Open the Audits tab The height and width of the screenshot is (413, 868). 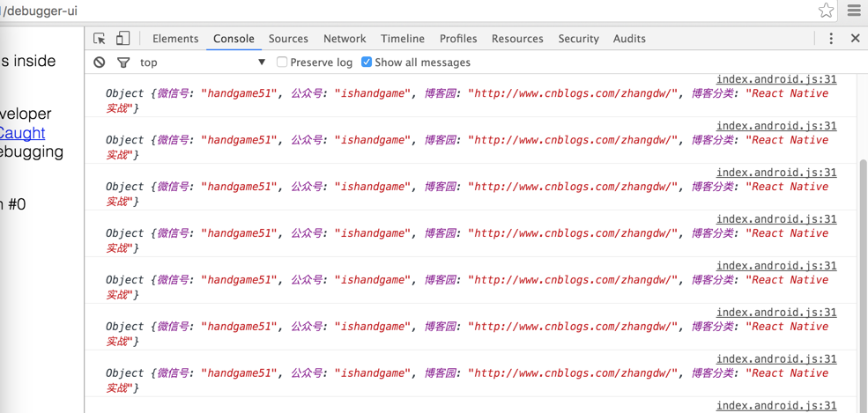tap(629, 39)
